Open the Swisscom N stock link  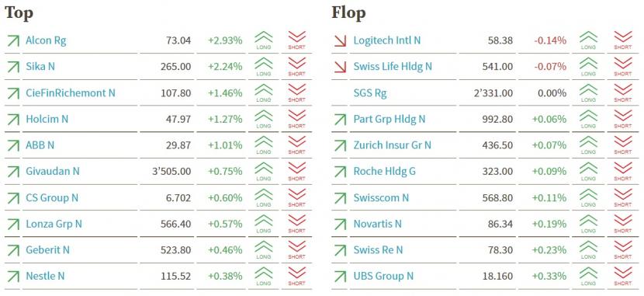381,198
